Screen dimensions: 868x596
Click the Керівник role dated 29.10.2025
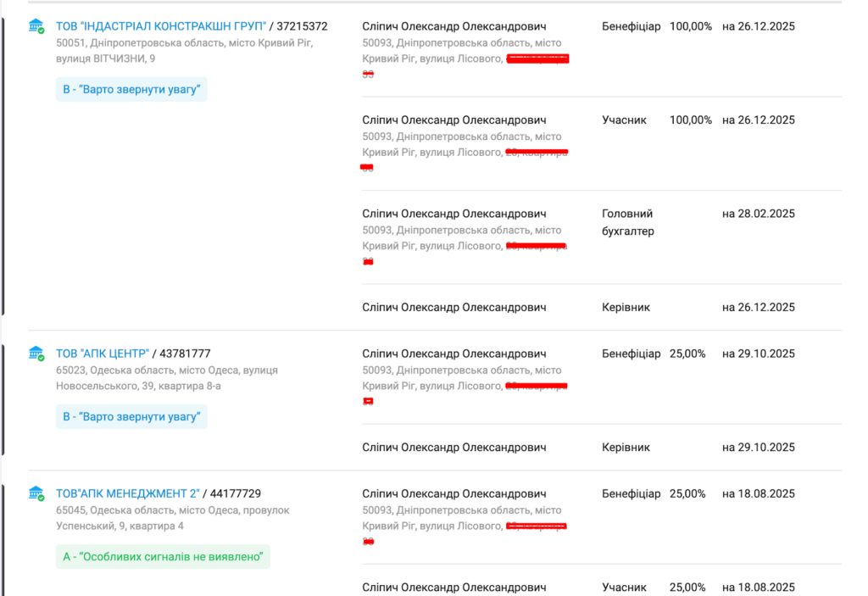[x=626, y=447]
